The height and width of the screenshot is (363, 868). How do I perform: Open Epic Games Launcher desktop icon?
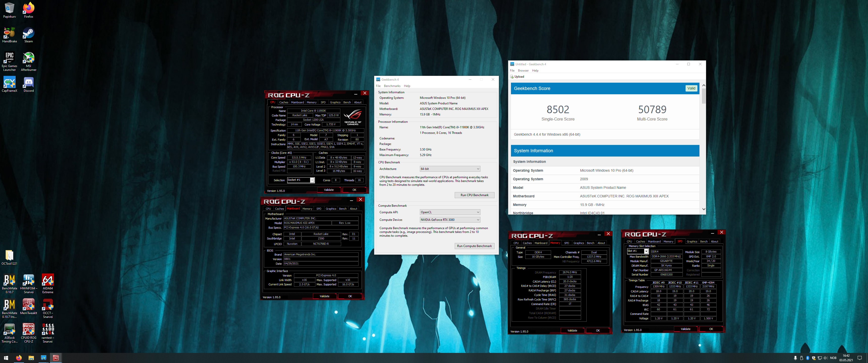tap(9, 61)
